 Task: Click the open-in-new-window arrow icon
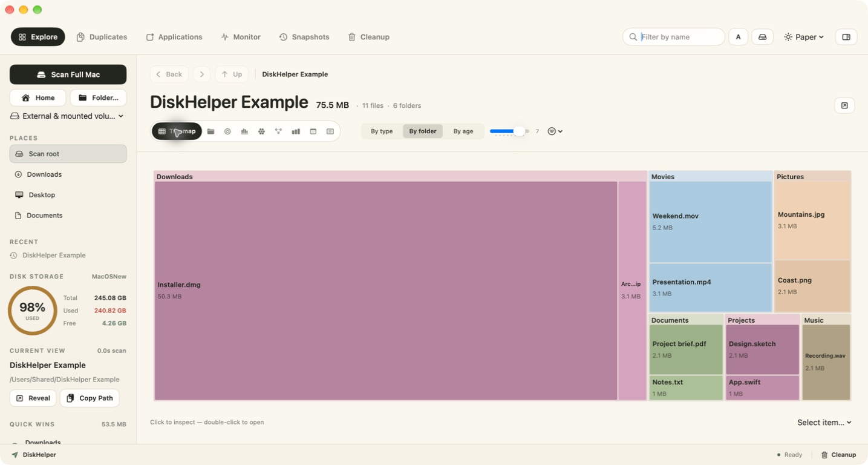[x=844, y=105]
